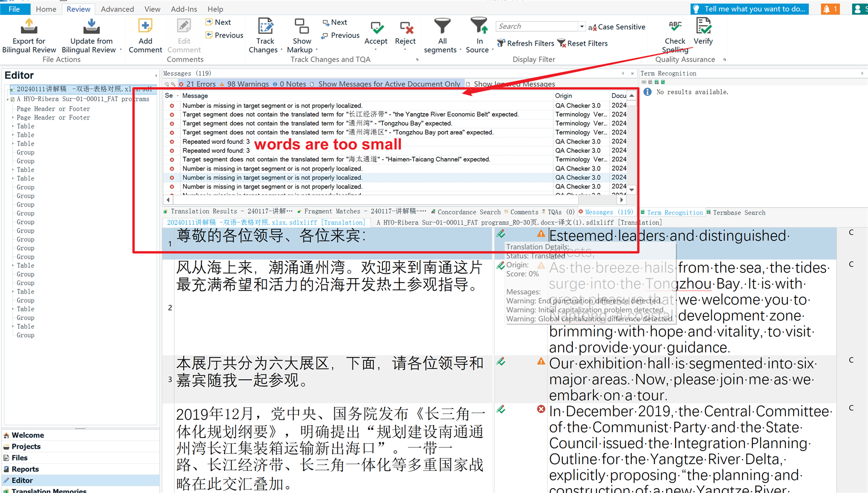The image size is (868, 493).
Task: Open the notifications bell icon
Action: pos(827,9)
